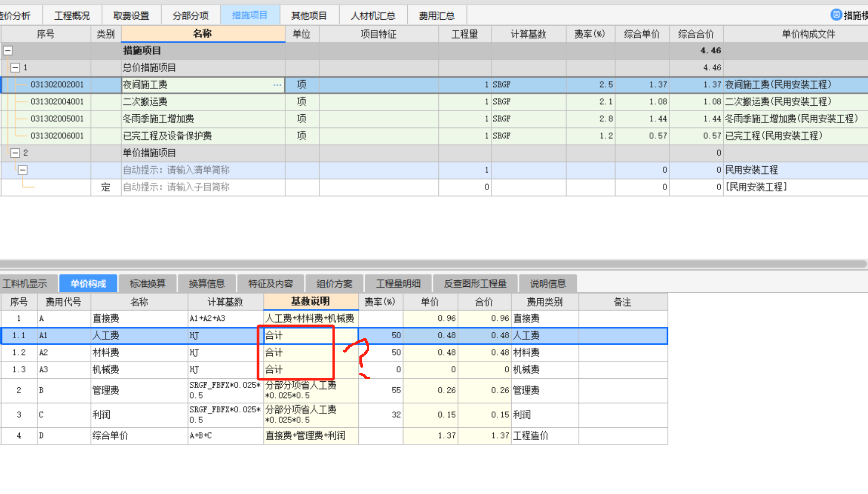
Task: Click the 合计 cell in 材料费 row
Action: pyautogui.click(x=311, y=353)
